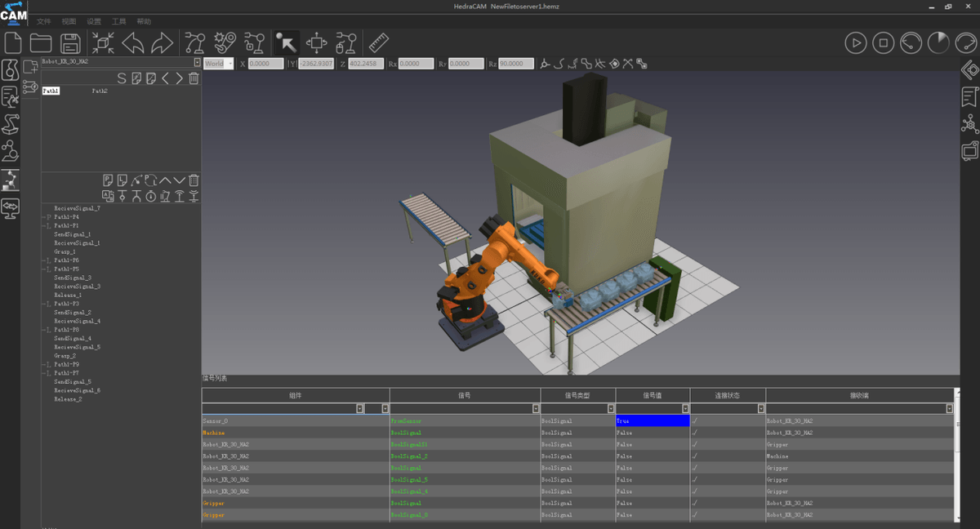Add a timer or wait instruction with the stopwatch icon

pos(150,196)
